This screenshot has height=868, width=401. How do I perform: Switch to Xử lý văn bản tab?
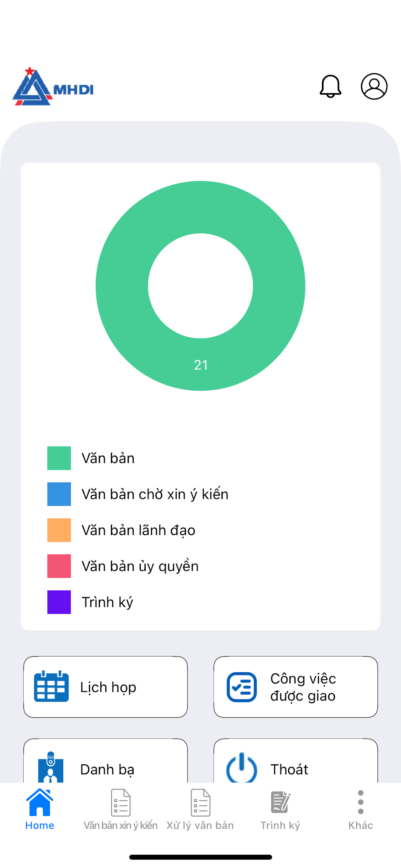[200, 809]
